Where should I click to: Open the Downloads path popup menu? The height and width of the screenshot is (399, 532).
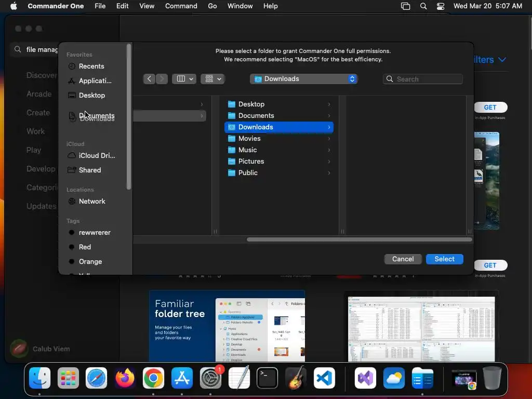(303, 79)
